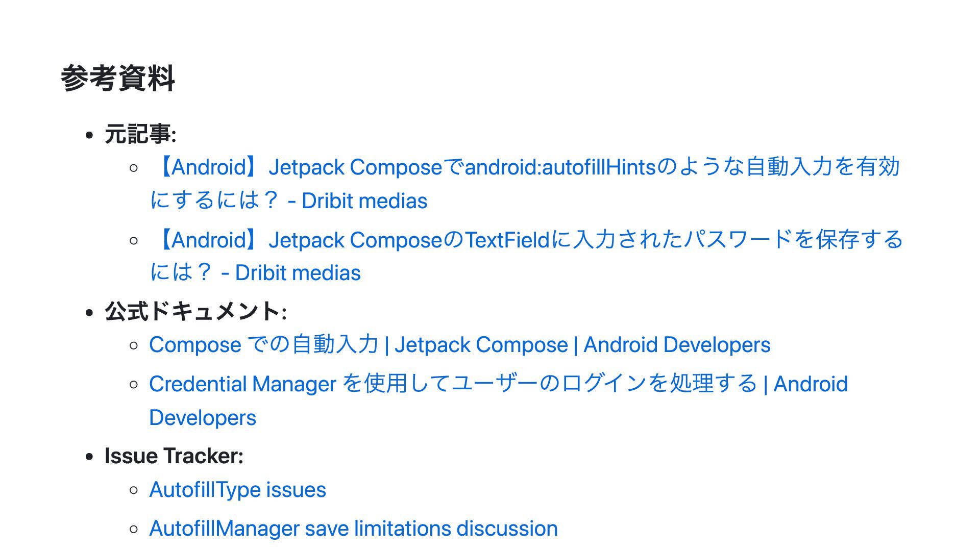Click the '元記事:' section label

point(140,134)
